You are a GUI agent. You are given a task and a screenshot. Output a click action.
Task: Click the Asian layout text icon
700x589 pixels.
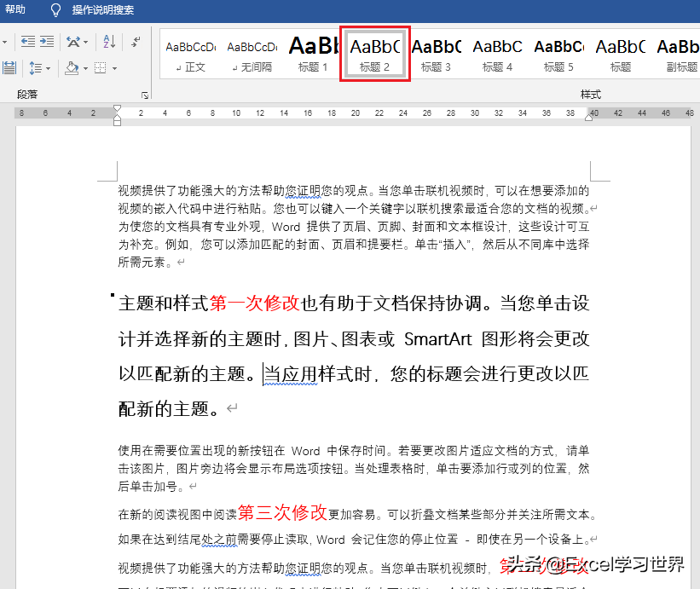coord(73,41)
